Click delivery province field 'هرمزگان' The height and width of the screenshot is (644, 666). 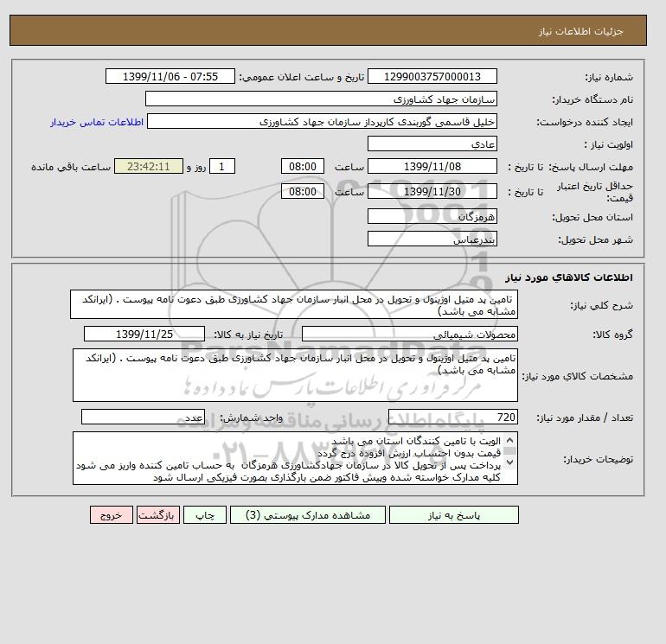[x=432, y=216]
